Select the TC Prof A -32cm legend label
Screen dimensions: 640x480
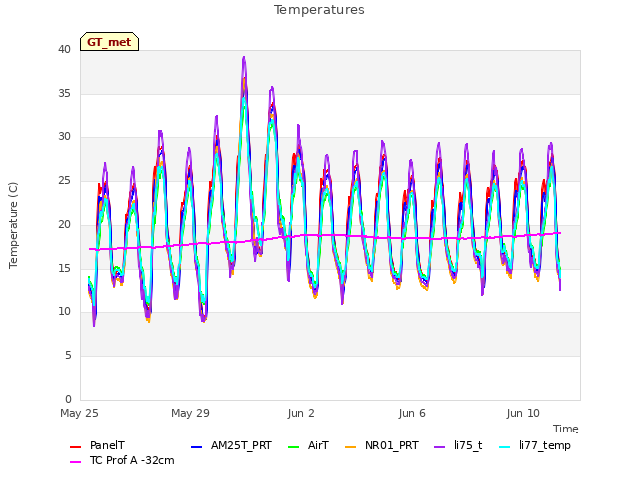click(x=132, y=460)
